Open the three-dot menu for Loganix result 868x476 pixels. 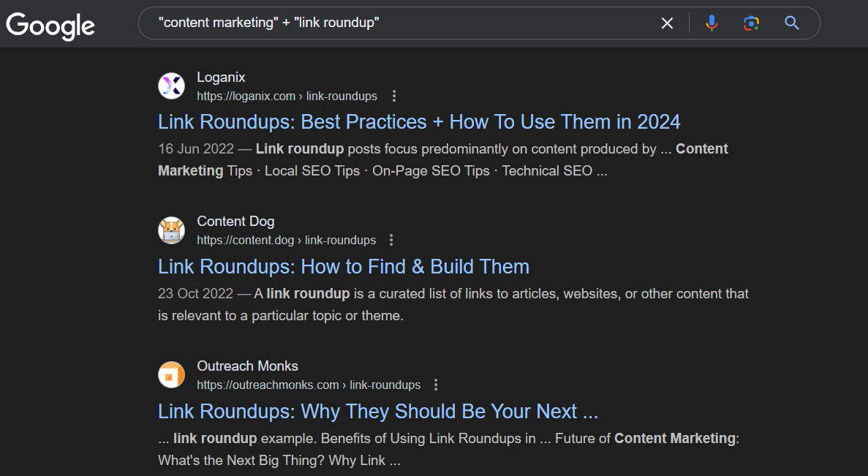[x=394, y=96]
